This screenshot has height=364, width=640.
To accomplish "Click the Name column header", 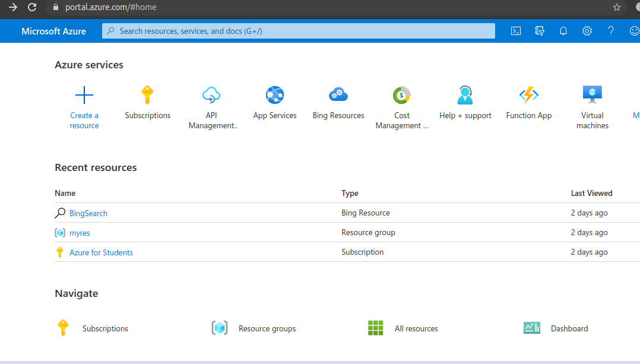I will pos(65,193).
